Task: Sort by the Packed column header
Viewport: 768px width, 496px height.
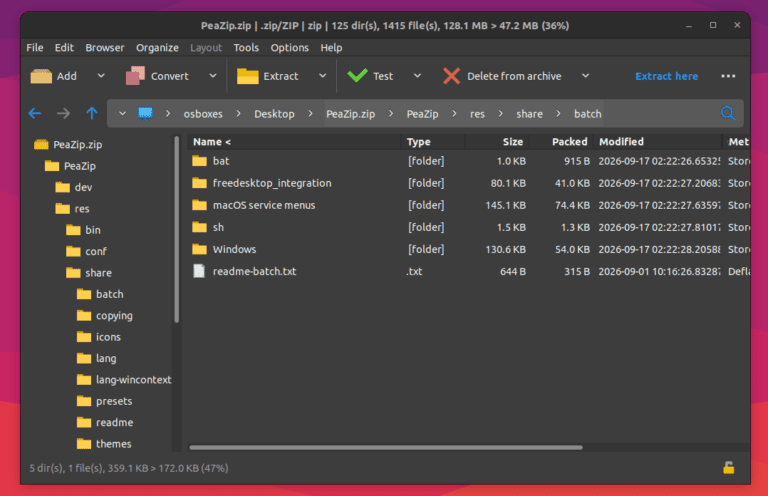Action: click(561, 142)
